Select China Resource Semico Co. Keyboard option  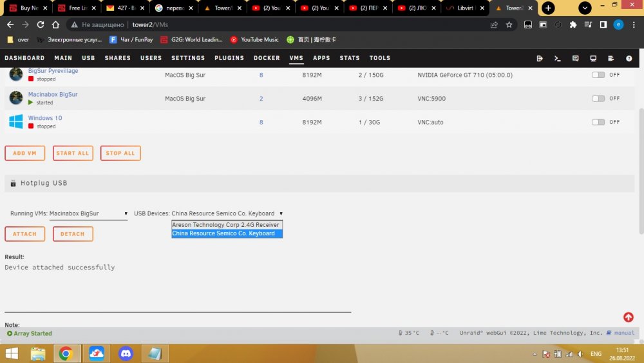(227, 233)
